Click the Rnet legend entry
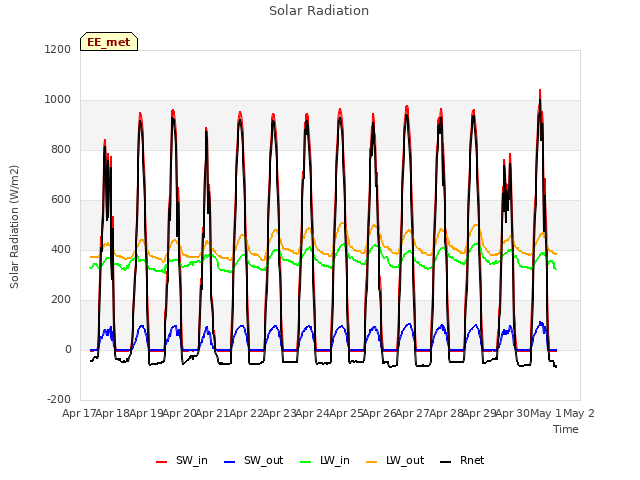The height and width of the screenshot is (480, 640). pos(462,460)
